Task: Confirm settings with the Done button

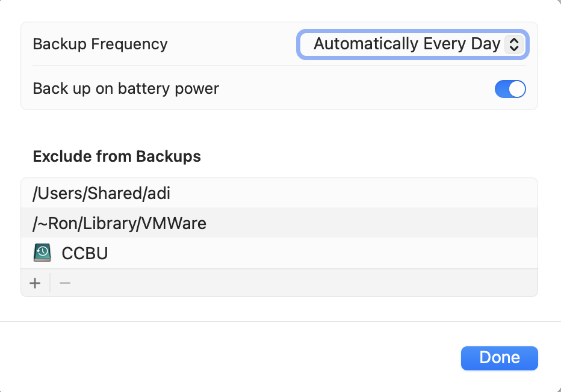Action: 500,358
